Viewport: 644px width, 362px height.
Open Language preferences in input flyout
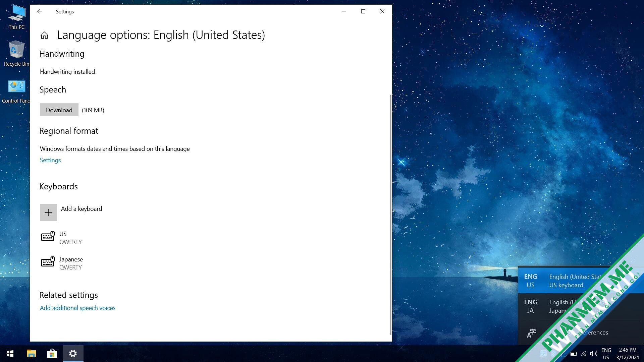(x=581, y=333)
